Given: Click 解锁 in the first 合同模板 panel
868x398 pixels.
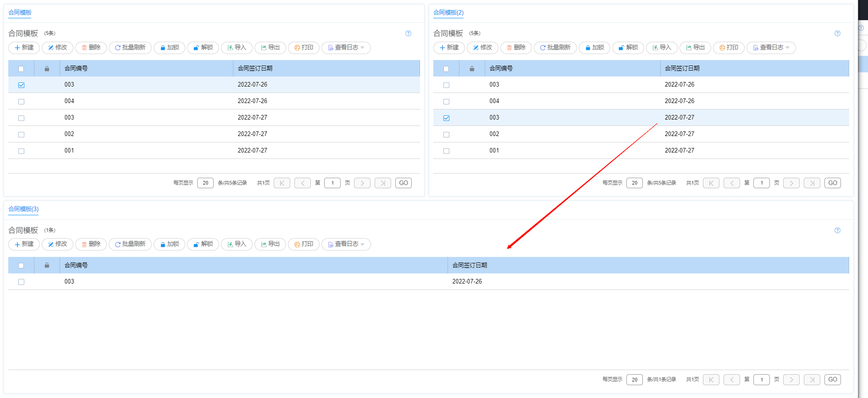Looking at the screenshot, I should click(203, 48).
